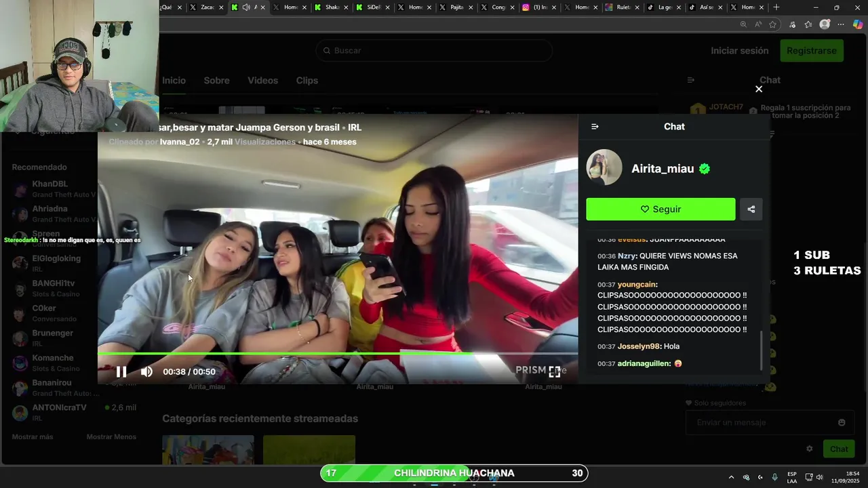This screenshot has height=488, width=868.
Task: Open Bananirou recommended channel
Action: click(54, 388)
